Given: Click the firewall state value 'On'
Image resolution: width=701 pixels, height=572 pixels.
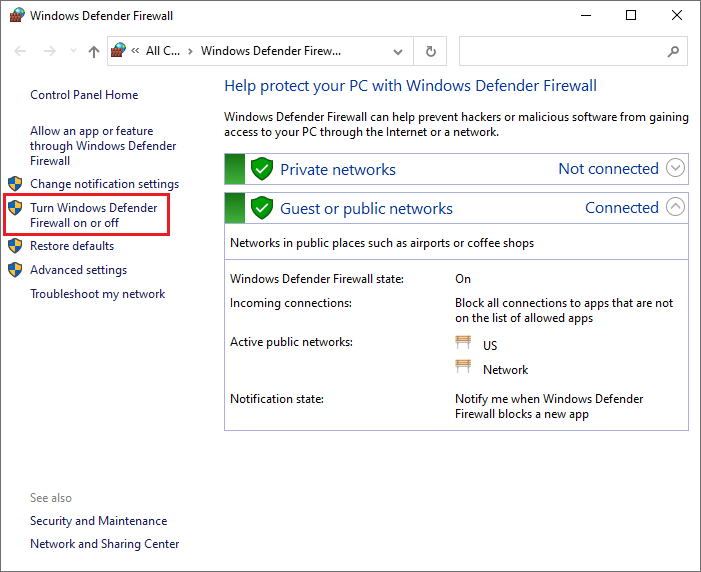Looking at the screenshot, I should tap(463, 279).
